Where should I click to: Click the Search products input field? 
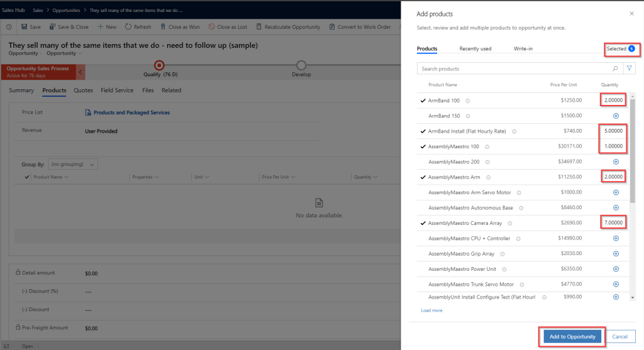513,68
